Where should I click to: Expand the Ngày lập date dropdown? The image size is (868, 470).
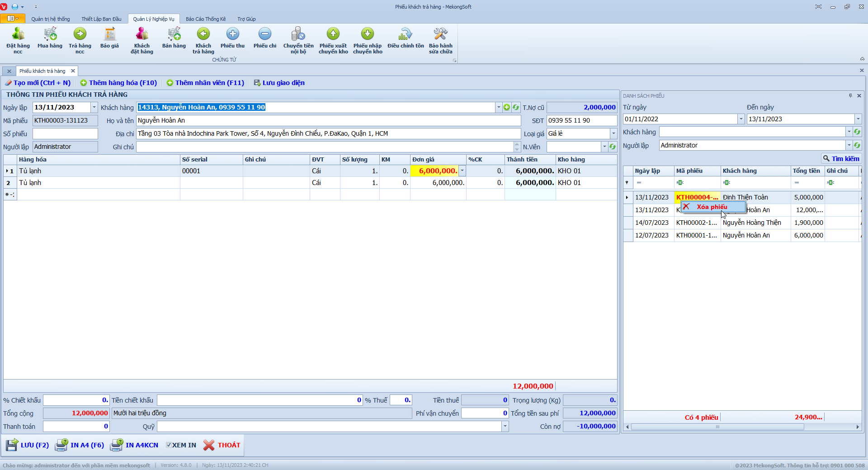click(94, 108)
